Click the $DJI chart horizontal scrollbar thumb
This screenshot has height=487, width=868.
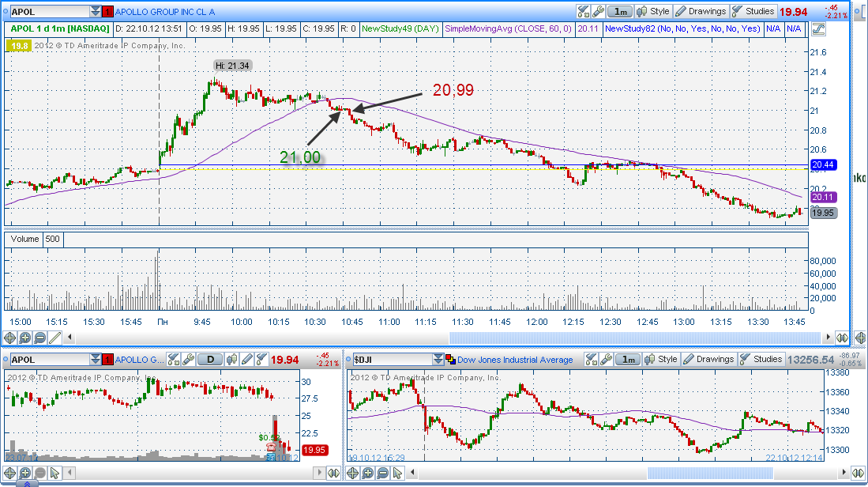coord(710,473)
